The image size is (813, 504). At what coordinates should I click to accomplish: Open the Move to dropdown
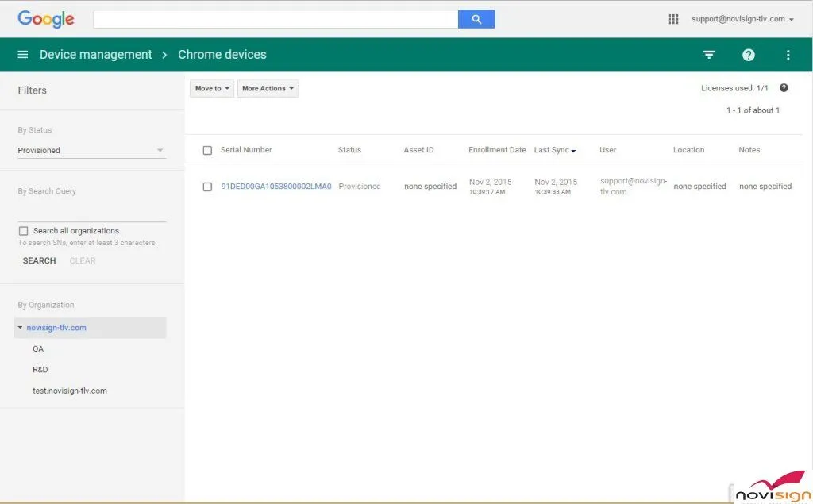(x=211, y=88)
